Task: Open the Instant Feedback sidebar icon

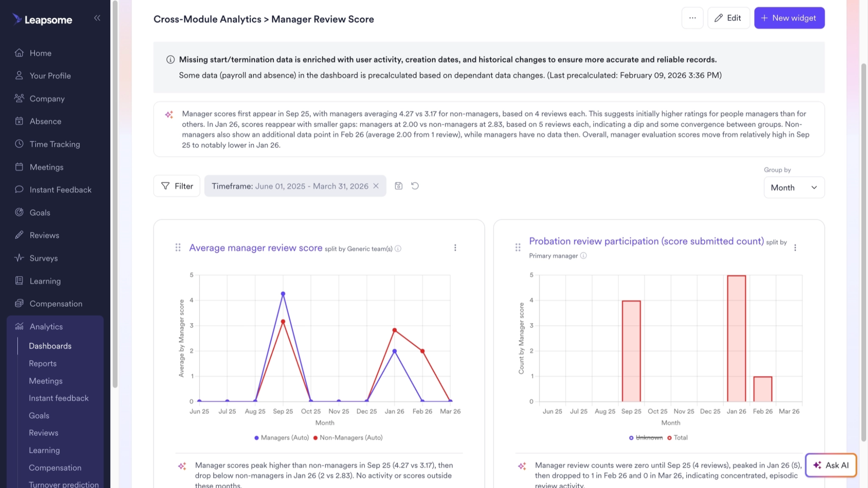Action: coord(19,190)
